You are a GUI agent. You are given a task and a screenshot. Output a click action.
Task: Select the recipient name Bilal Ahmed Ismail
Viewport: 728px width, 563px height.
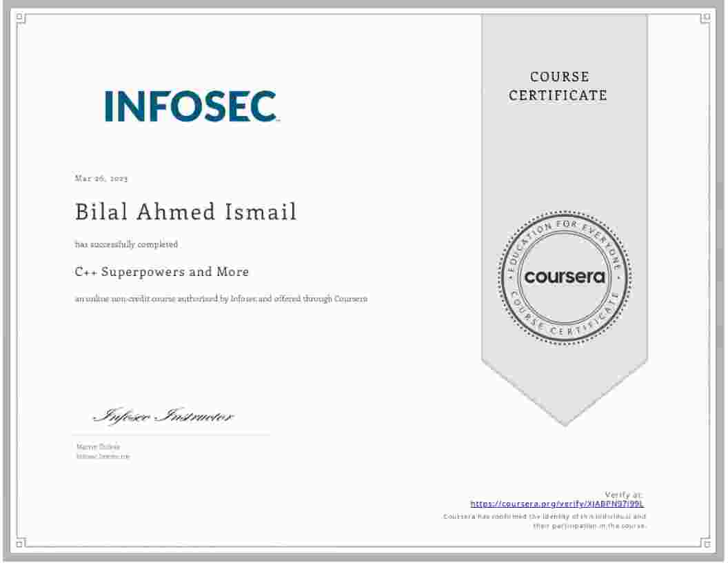coord(185,212)
